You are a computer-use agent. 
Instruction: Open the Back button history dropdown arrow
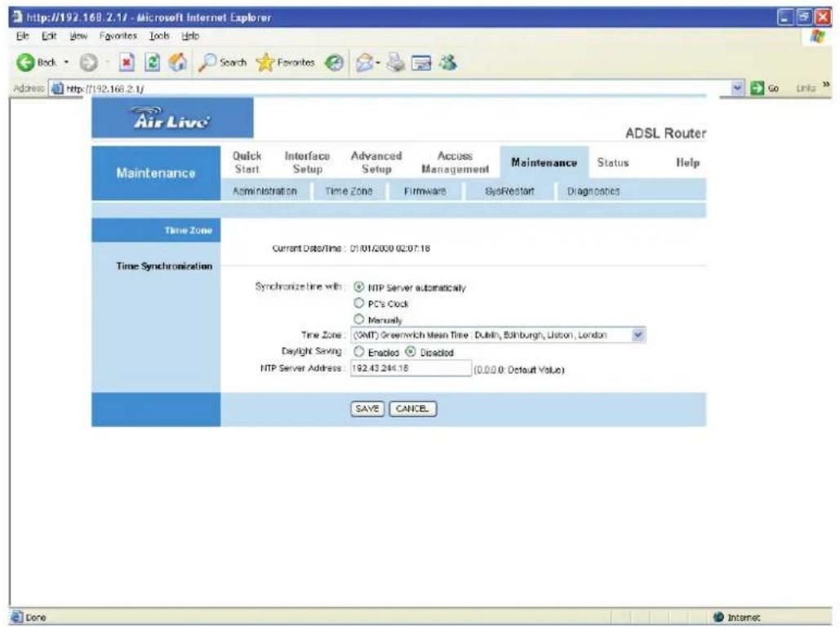pos(66,63)
